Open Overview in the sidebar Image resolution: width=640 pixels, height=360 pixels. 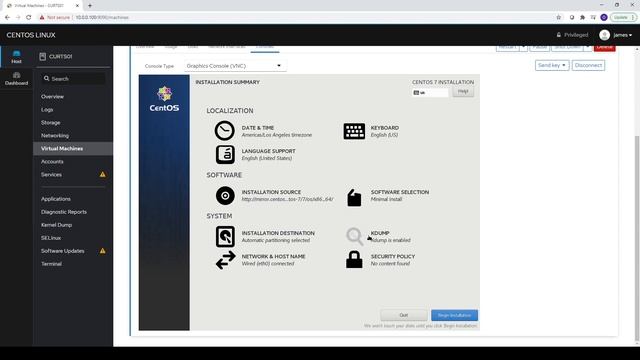pos(52,97)
